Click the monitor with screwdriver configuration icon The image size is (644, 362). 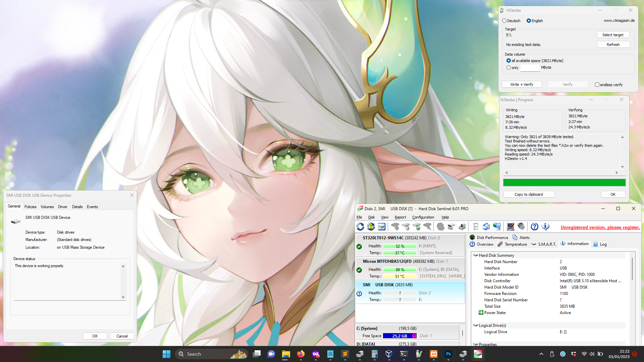[511, 227]
